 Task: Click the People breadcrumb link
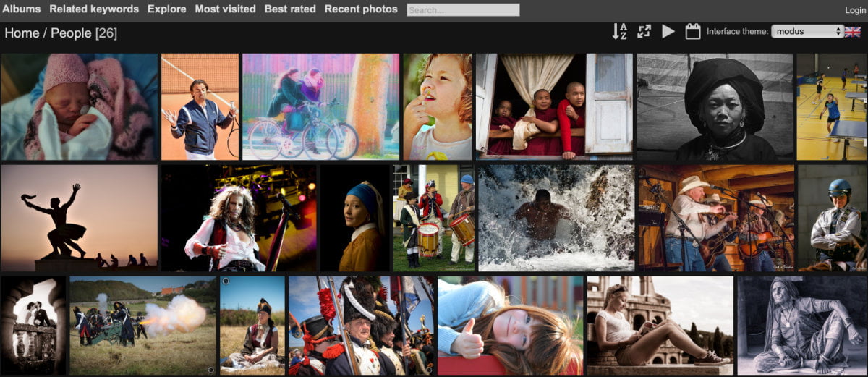pyautogui.click(x=71, y=33)
